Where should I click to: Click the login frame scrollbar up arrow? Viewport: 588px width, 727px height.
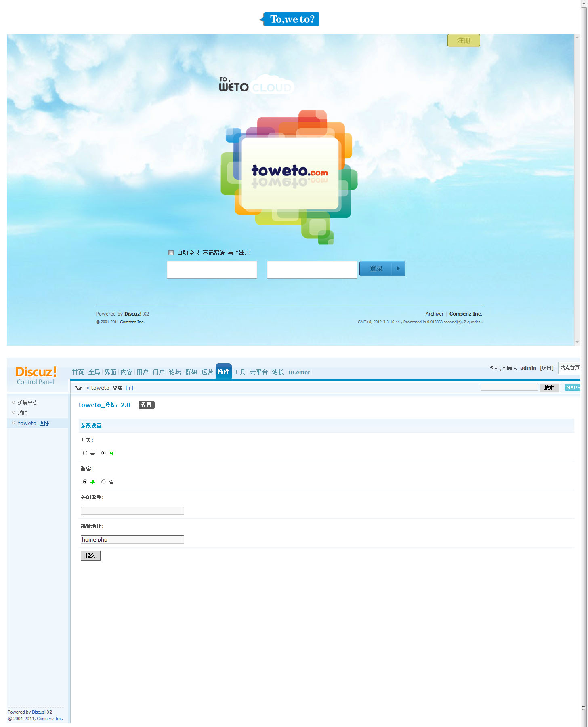point(577,37)
